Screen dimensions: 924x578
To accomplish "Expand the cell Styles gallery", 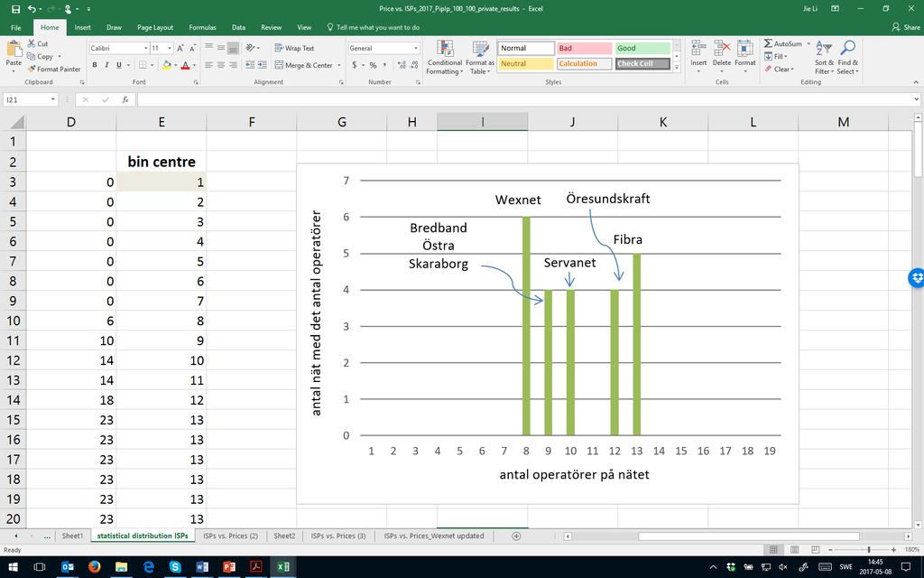I will (677, 69).
